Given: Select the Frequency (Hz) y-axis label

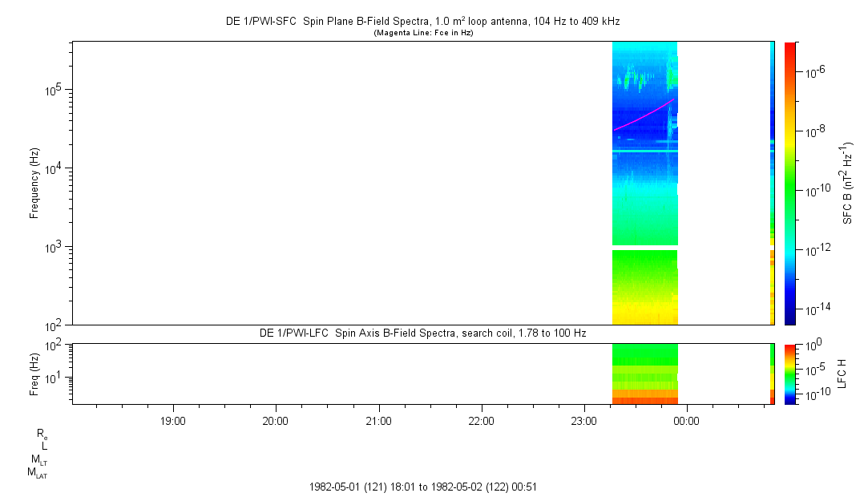Looking at the screenshot, I should click(34, 183).
